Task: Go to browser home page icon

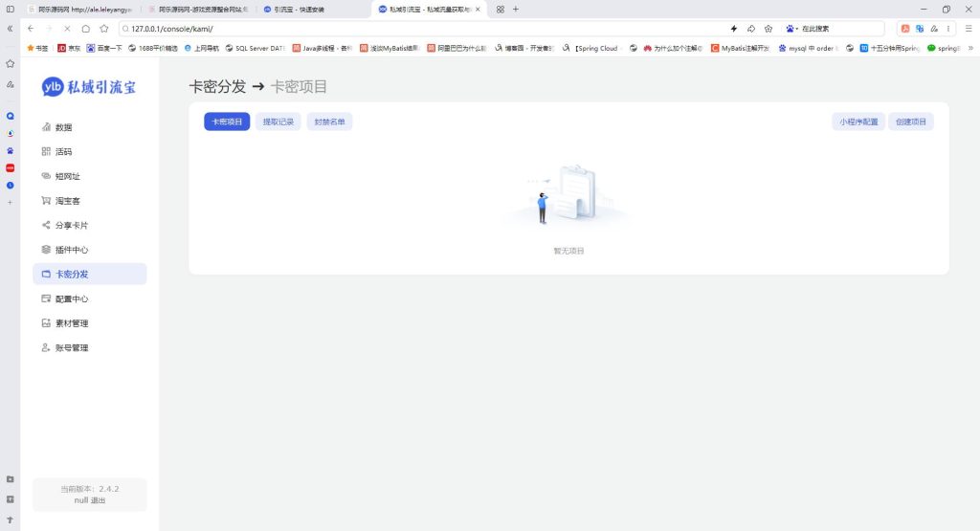Action: pyautogui.click(x=85, y=29)
